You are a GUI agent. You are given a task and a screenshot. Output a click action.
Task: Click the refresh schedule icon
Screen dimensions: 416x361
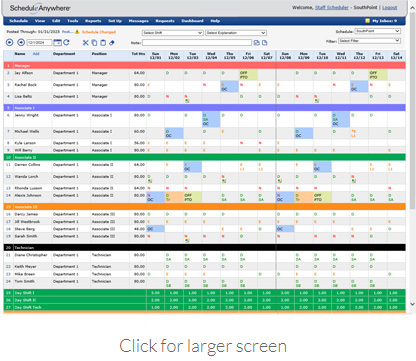(x=66, y=42)
